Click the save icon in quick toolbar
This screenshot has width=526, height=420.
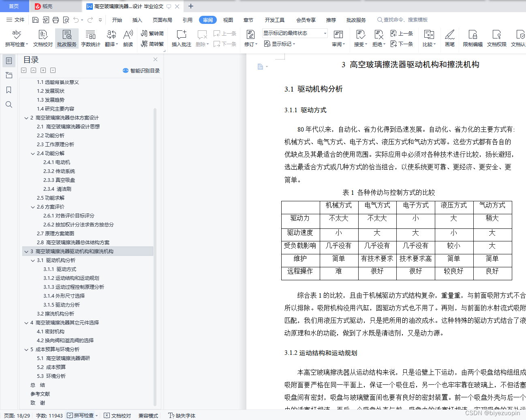pos(35,20)
